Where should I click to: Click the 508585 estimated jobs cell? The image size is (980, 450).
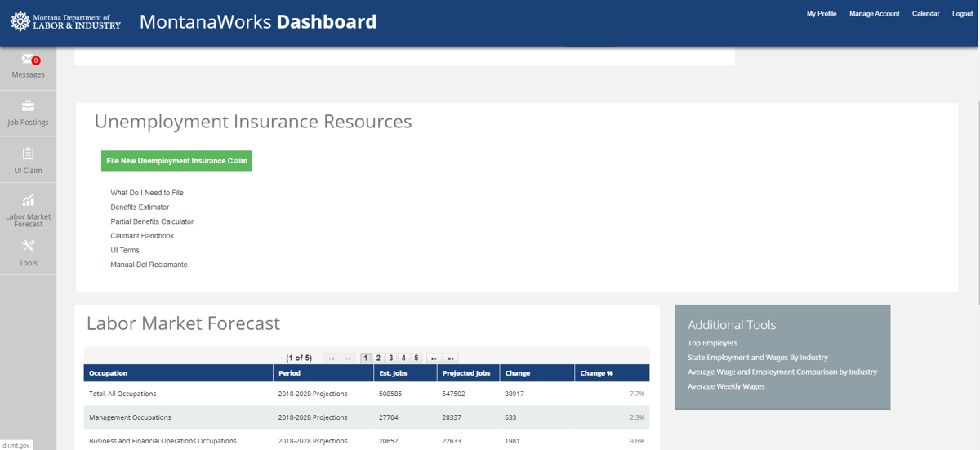(x=390, y=394)
